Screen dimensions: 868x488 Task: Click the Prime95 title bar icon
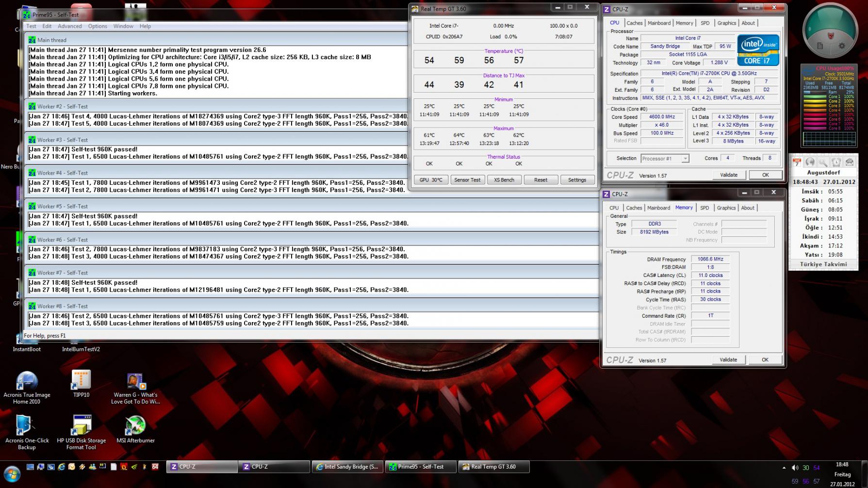[27, 15]
